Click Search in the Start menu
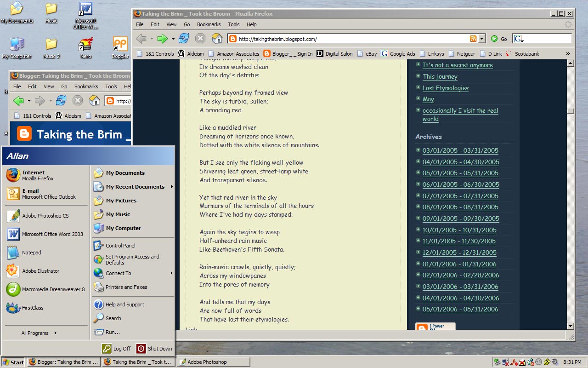 pyautogui.click(x=133, y=318)
